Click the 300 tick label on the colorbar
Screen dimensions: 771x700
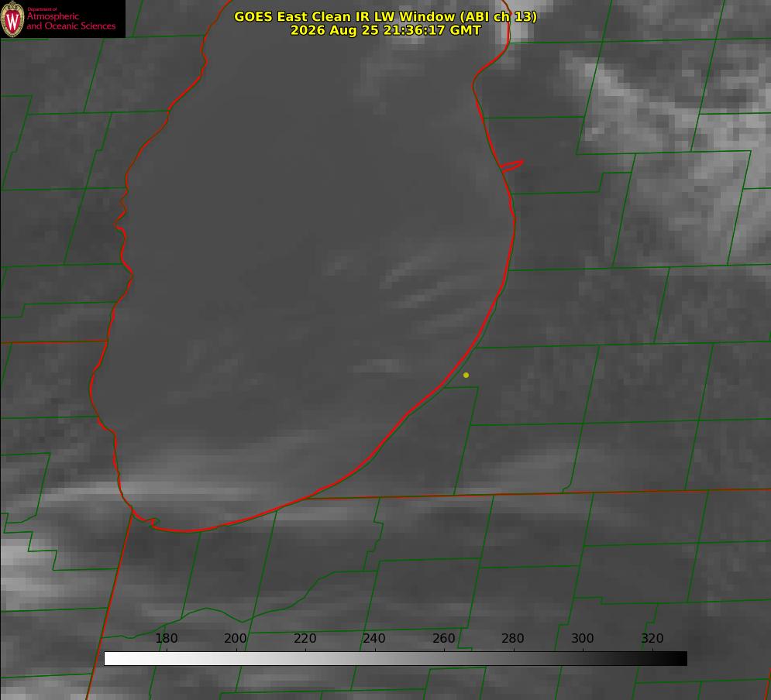[583, 638]
